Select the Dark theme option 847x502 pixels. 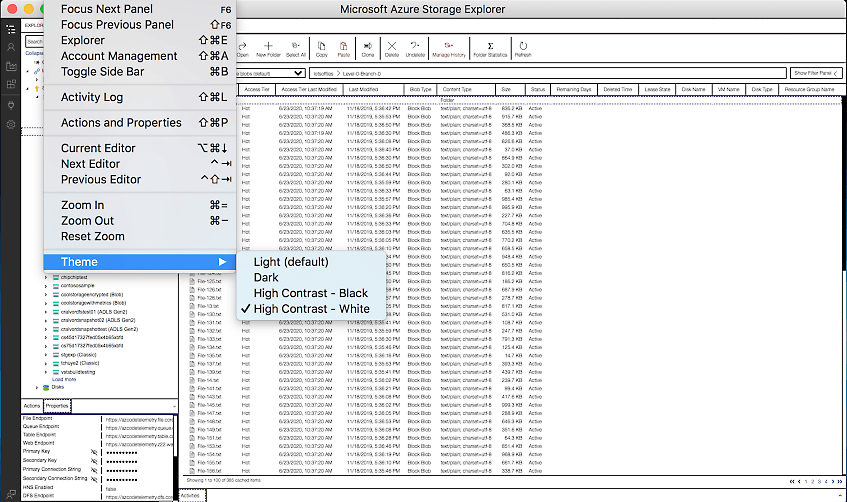click(266, 277)
